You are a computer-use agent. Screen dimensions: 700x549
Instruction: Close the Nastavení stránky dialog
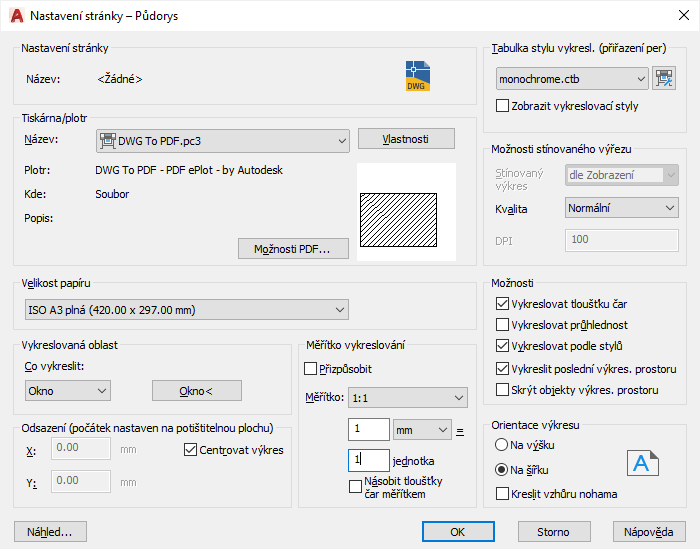[683, 15]
